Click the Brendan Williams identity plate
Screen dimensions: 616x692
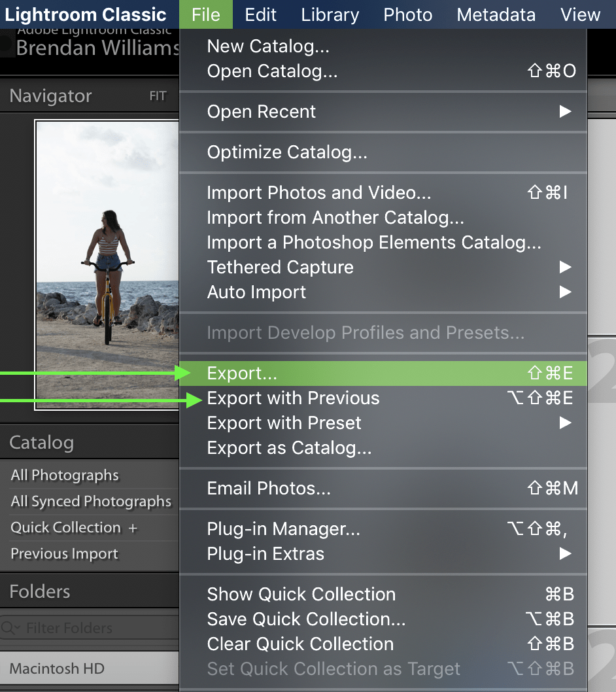click(97, 48)
